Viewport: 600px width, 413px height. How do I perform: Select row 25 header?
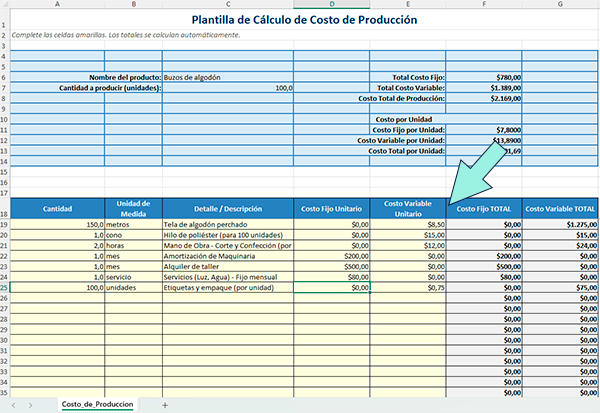point(5,288)
